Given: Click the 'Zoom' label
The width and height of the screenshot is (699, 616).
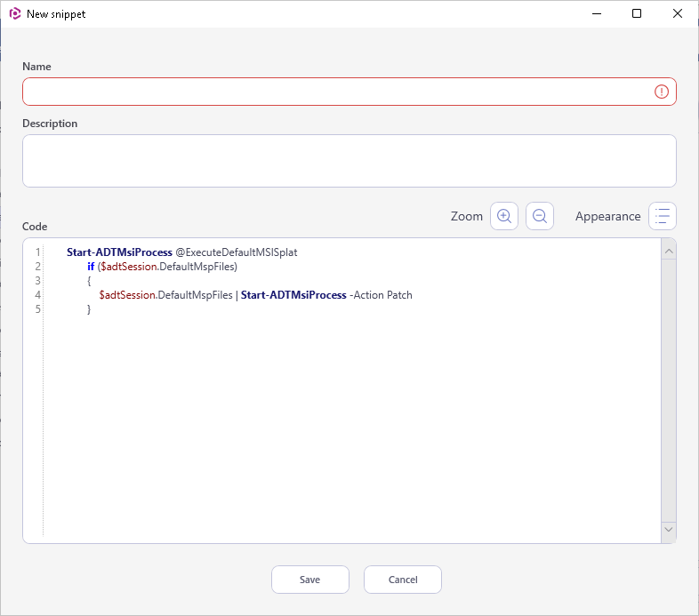Looking at the screenshot, I should [467, 216].
